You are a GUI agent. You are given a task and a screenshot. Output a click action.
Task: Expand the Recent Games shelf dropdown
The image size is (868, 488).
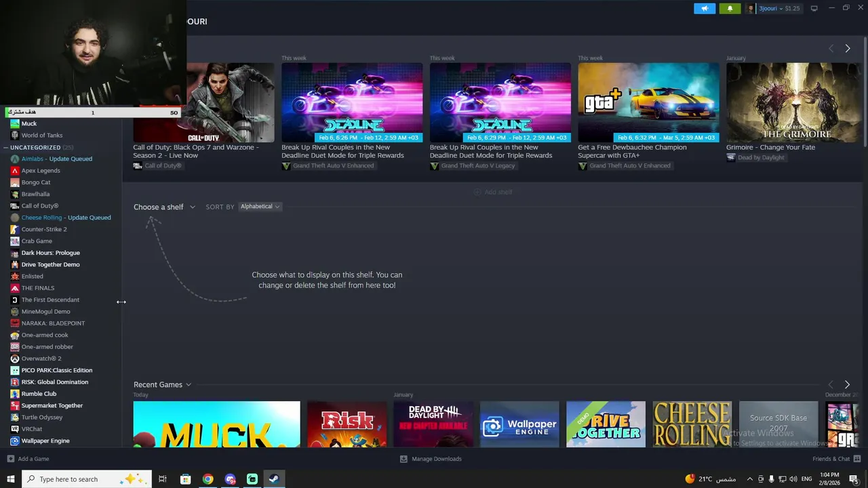[x=163, y=384]
